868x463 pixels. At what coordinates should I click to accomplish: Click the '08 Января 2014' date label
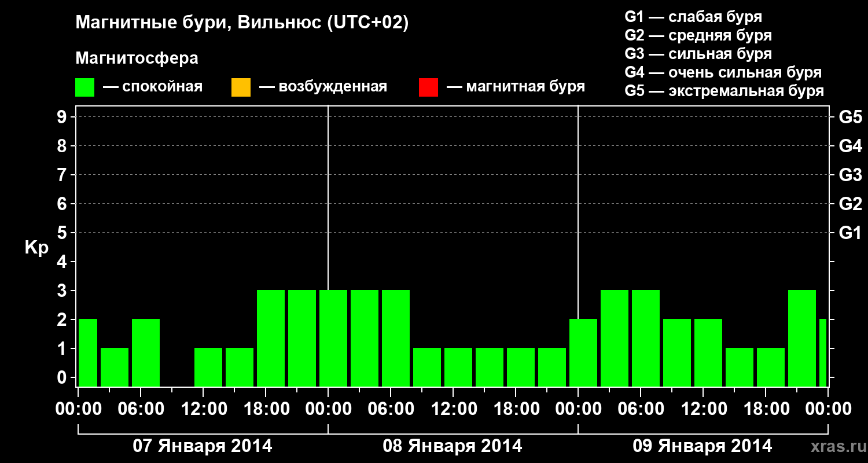[453, 446]
